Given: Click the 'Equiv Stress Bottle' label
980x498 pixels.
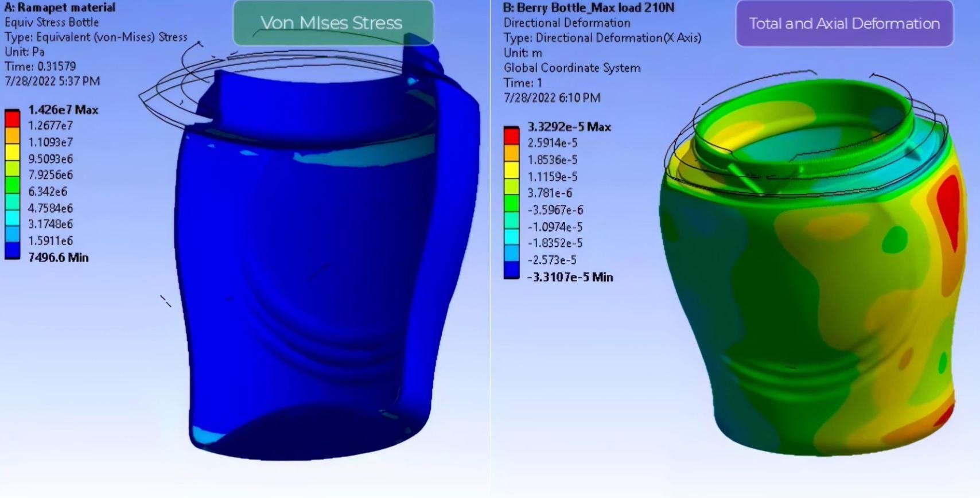Looking at the screenshot, I should 52,22.
